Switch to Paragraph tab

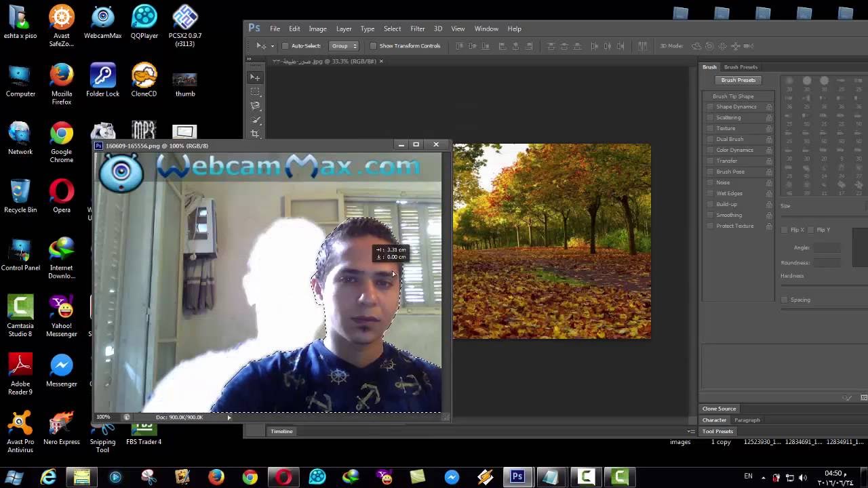tap(747, 420)
